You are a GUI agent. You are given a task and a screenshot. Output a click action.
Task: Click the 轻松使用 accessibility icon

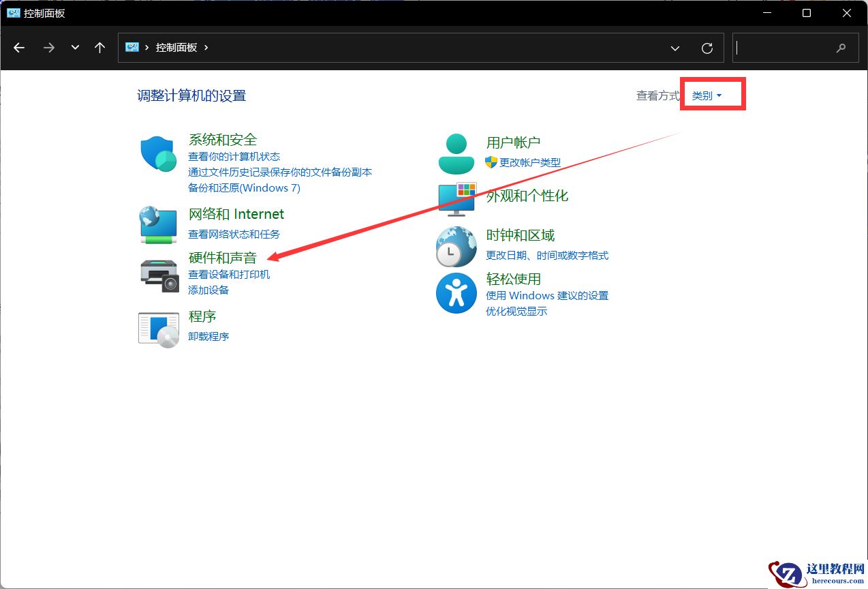point(456,293)
